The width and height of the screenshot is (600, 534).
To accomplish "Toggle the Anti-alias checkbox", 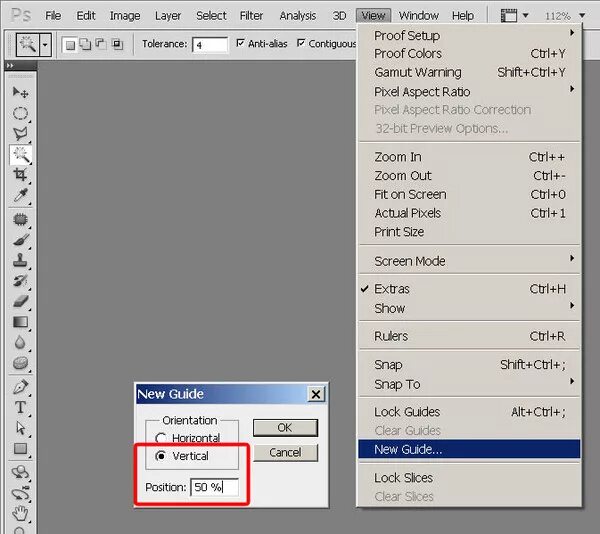I will (240, 43).
